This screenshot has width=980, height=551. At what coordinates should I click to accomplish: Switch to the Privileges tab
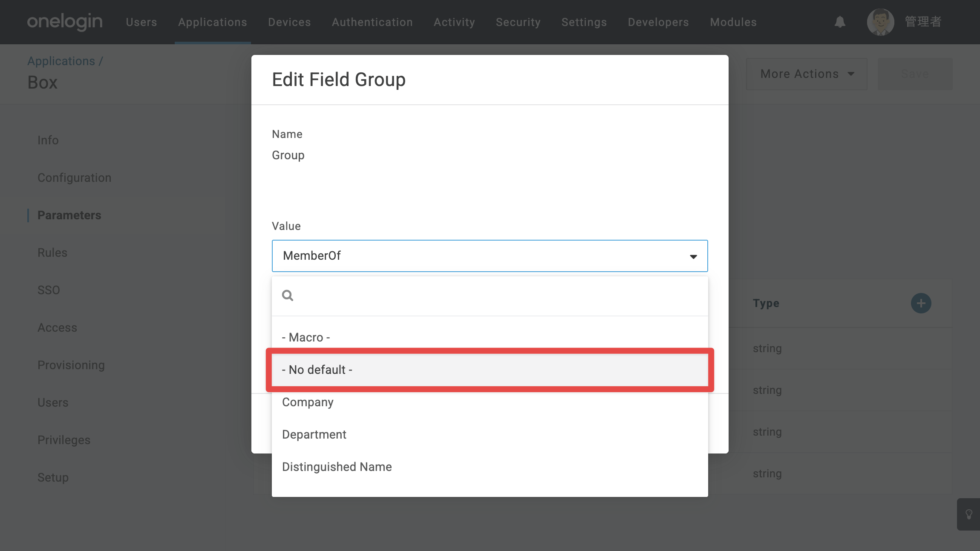64,440
